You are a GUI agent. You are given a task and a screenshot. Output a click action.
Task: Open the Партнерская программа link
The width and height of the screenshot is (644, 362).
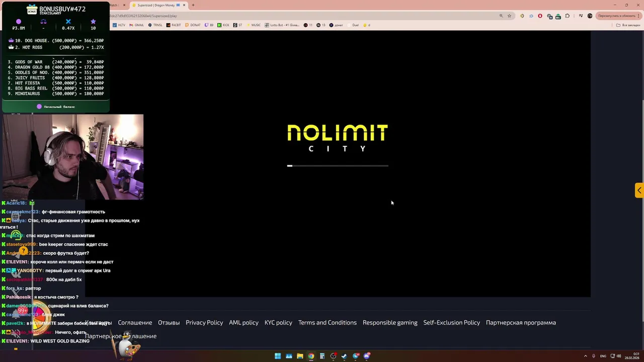coord(521,322)
